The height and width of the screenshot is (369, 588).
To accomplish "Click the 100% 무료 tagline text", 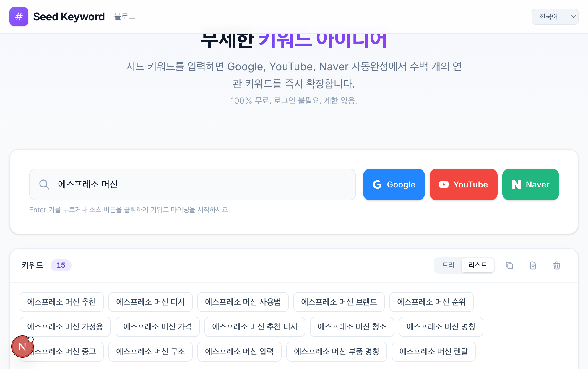I will click(294, 101).
